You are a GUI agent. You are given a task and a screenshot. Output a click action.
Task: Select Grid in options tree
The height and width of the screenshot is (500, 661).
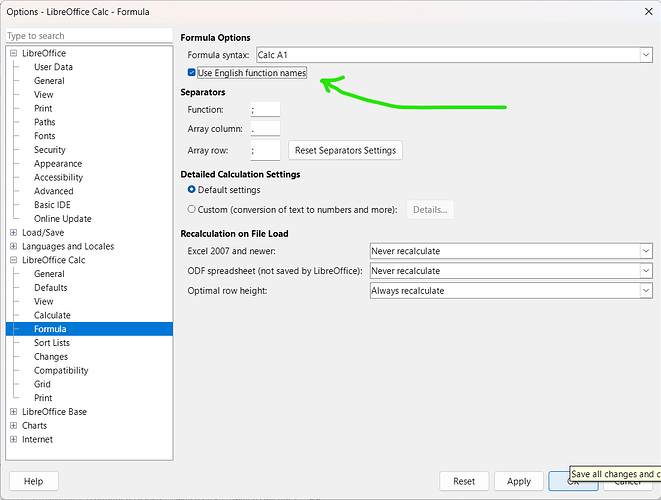tap(42, 384)
